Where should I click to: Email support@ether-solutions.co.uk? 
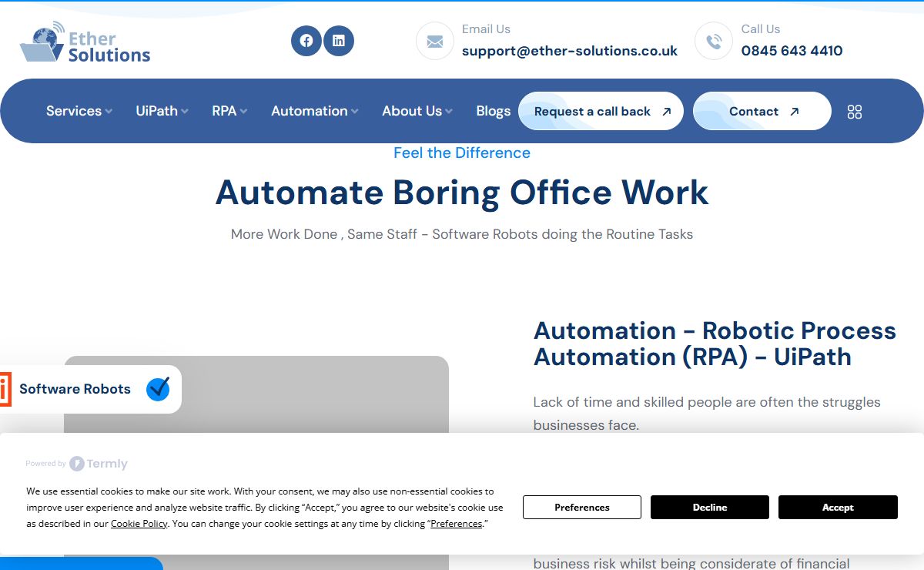pyautogui.click(x=570, y=51)
